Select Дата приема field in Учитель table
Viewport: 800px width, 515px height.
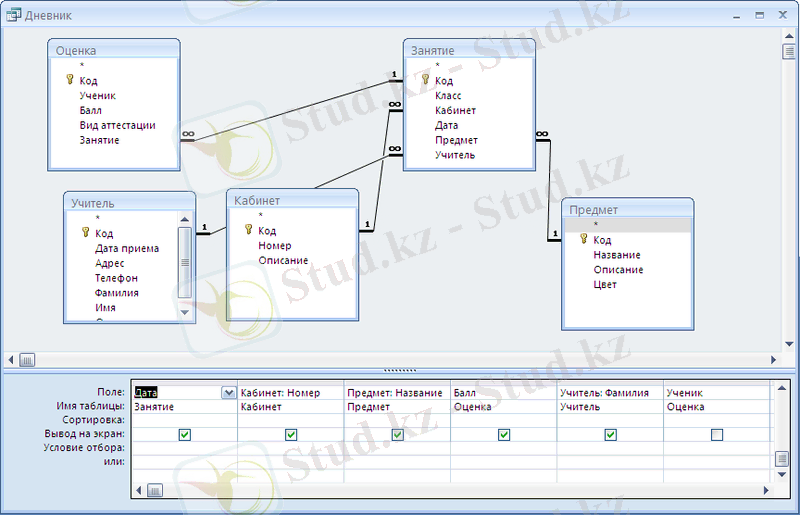pos(127,248)
